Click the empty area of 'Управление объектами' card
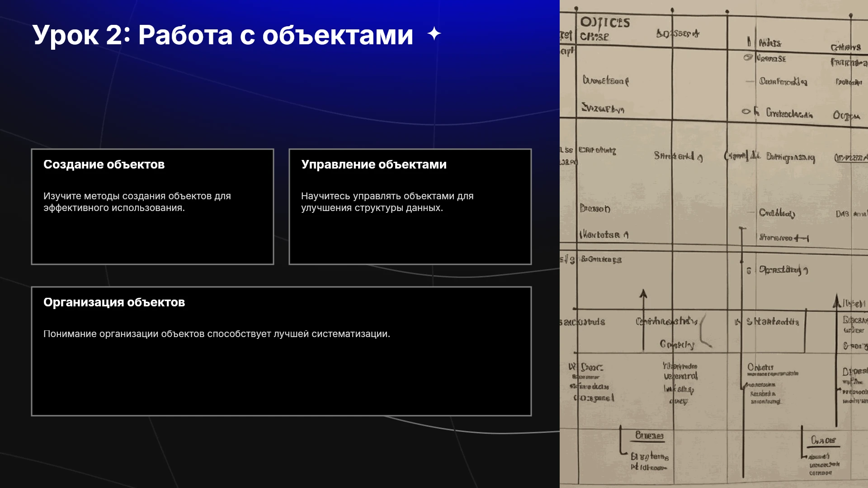 pos(410,239)
